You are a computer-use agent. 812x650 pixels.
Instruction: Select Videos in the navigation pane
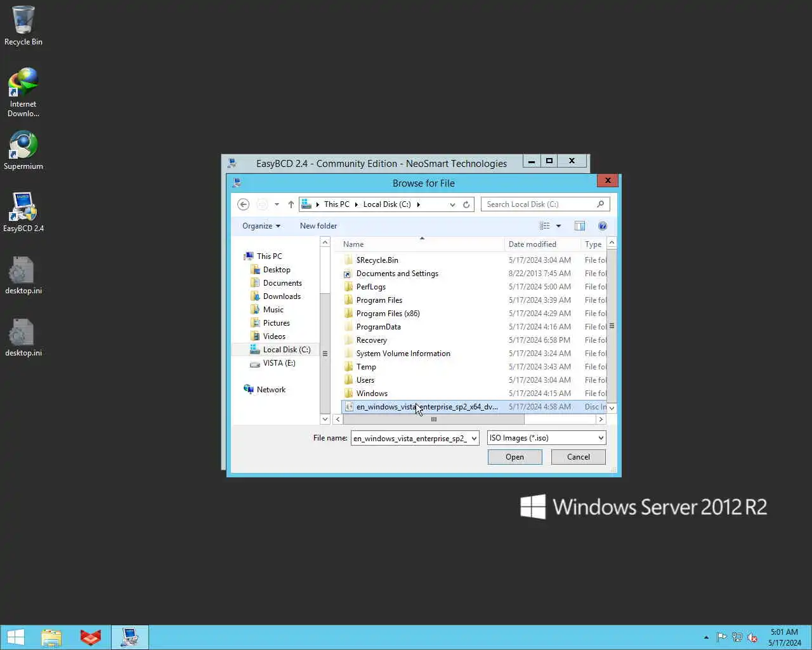click(274, 336)
